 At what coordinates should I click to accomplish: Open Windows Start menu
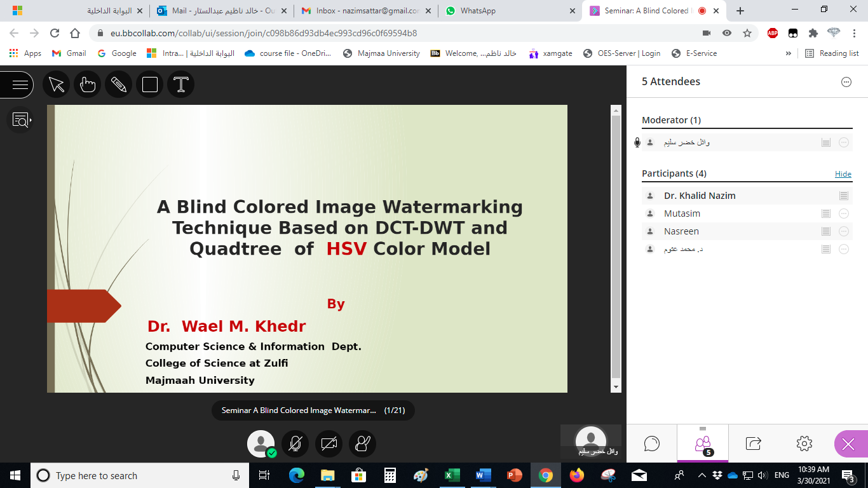pyautogui.click(x=15, y=475)
